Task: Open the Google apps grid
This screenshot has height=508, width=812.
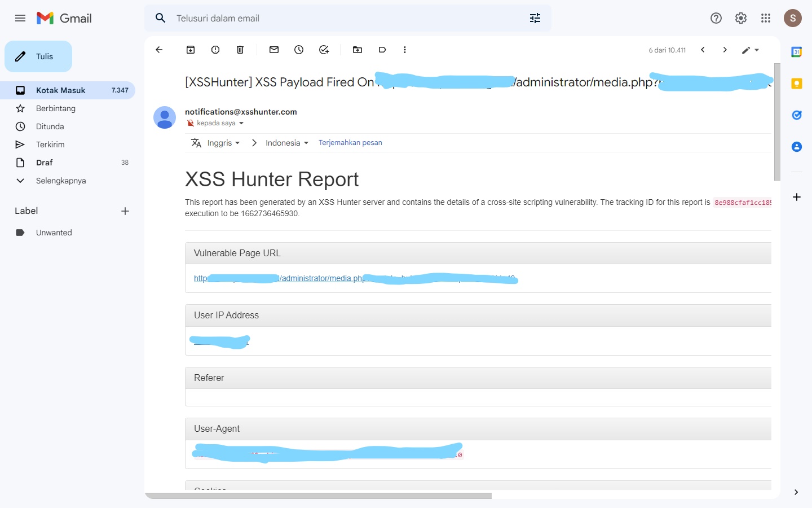Action: 766,18
